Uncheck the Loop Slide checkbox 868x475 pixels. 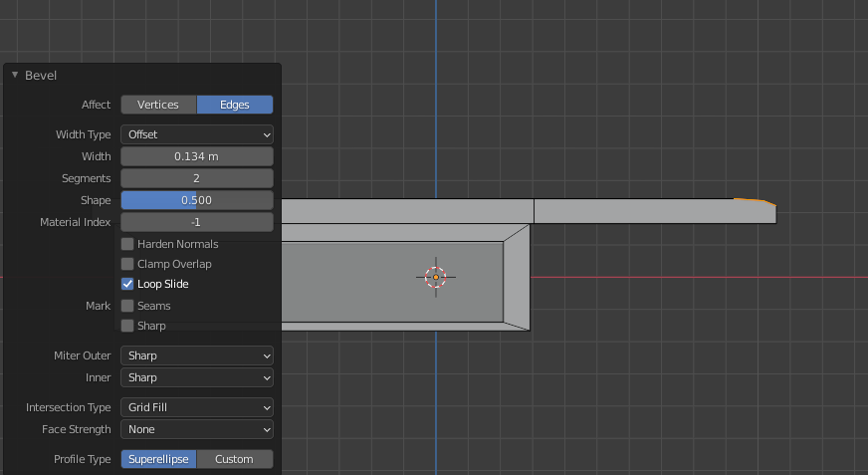click(x=127, y=284)
